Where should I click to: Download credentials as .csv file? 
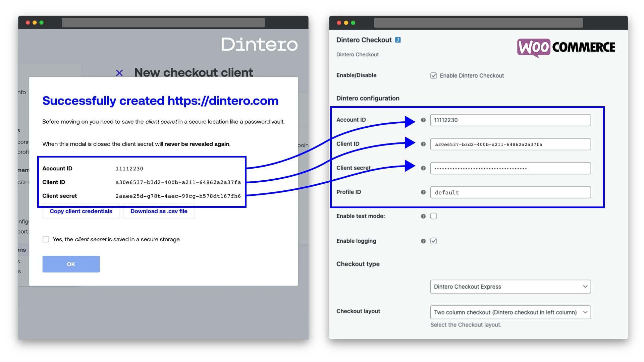coord(159,211)
